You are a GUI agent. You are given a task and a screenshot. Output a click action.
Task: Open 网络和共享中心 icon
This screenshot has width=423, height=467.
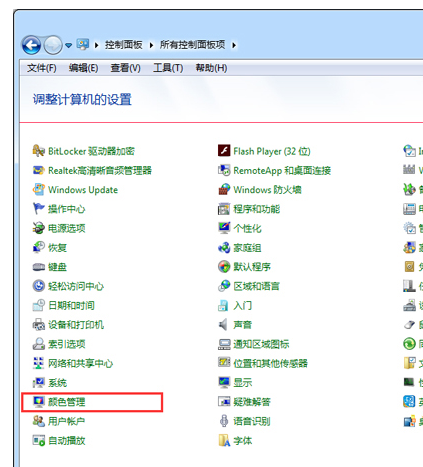tap(39, 363)
